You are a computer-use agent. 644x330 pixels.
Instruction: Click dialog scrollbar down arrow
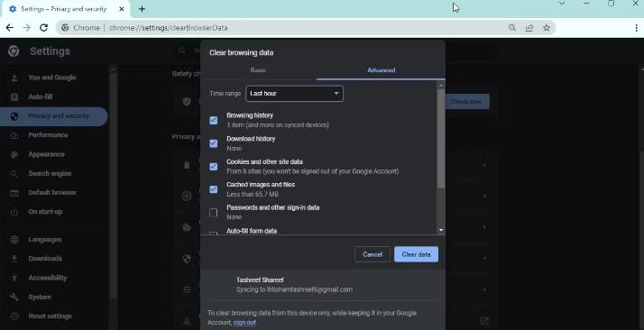click(441, 230)
